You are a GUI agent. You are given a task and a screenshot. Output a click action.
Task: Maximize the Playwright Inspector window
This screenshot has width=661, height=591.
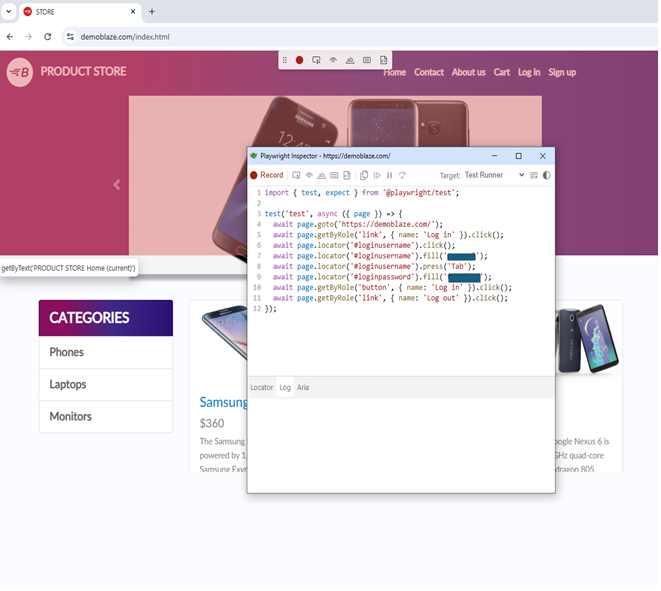(x=519, y=156)
